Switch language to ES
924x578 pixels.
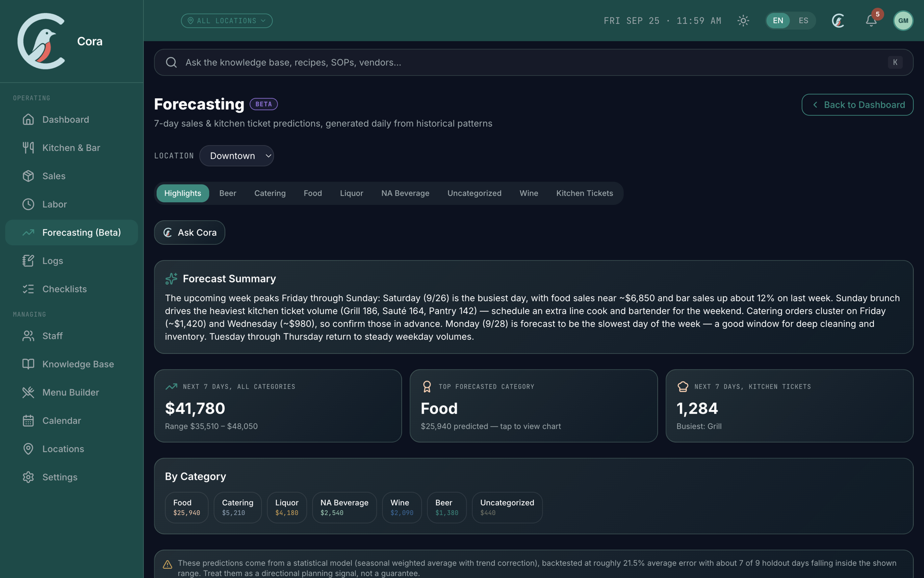tap(803, 21)
